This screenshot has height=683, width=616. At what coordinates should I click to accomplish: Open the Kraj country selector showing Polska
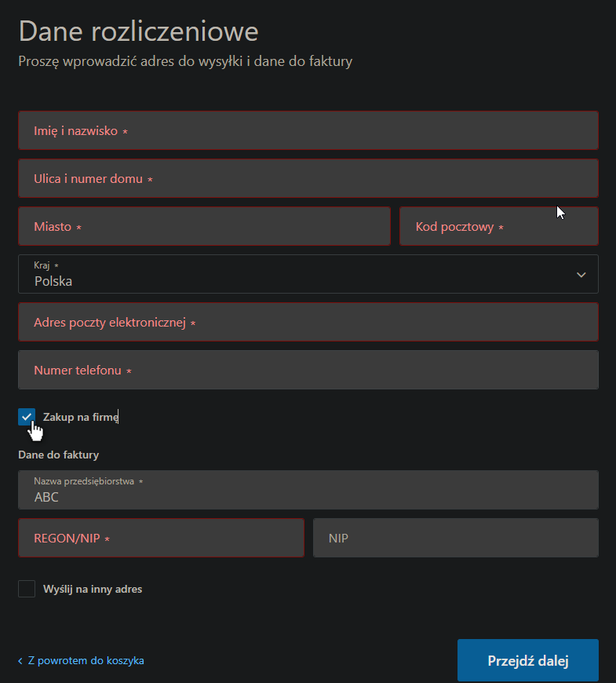coord(298,275)
